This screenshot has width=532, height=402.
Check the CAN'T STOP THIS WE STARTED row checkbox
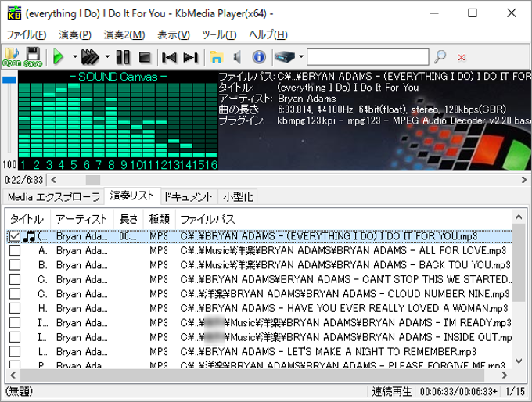pos(15,279)
